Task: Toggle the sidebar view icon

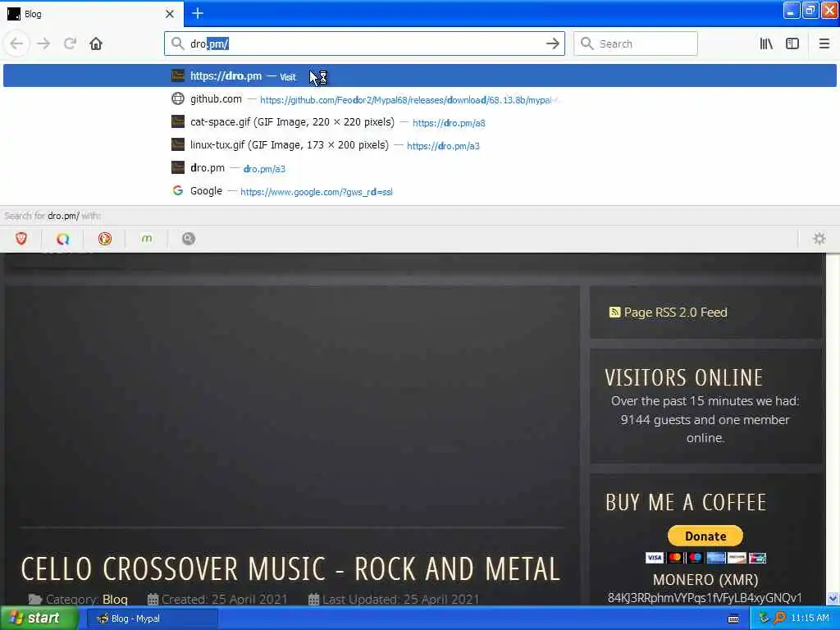Action: click(x=792, y=43)
